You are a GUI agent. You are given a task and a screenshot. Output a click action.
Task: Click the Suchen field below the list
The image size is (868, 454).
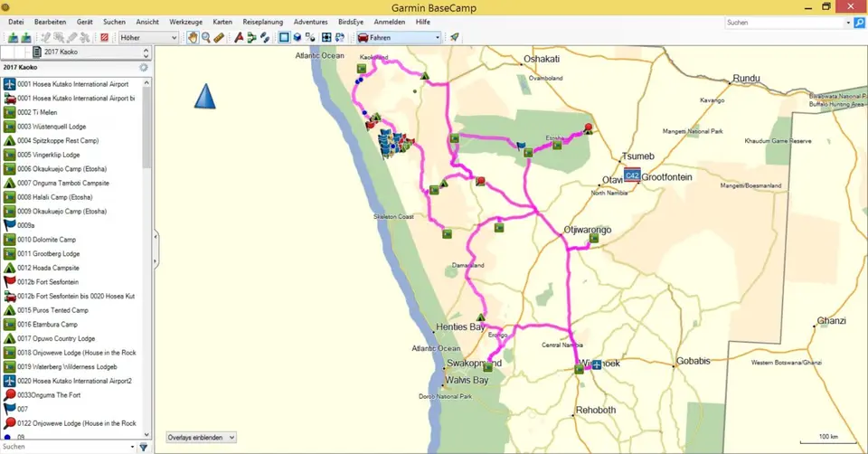[x=64, y=447]
